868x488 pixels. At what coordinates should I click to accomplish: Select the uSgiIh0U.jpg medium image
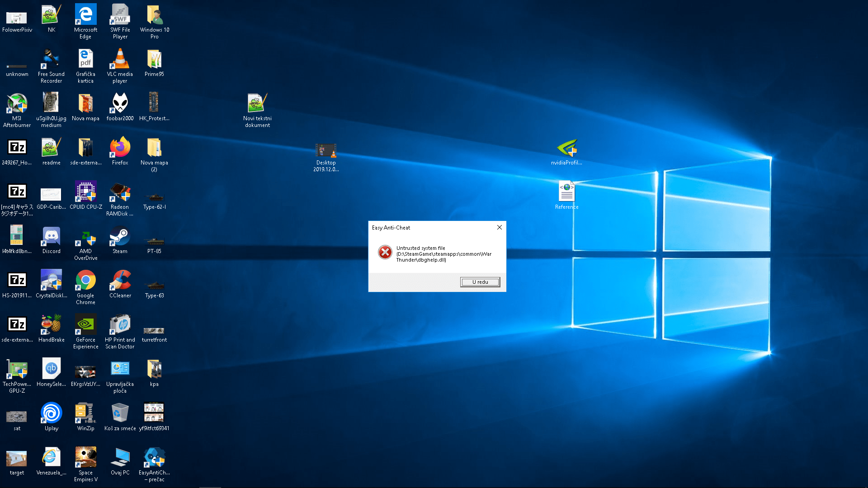[x=51, y=110]
